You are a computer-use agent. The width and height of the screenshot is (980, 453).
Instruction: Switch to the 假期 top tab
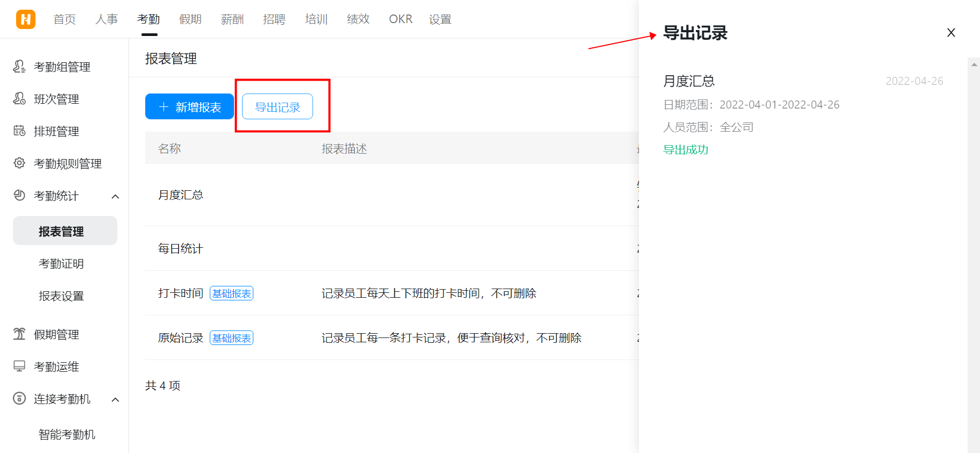[x=190, y=19]
